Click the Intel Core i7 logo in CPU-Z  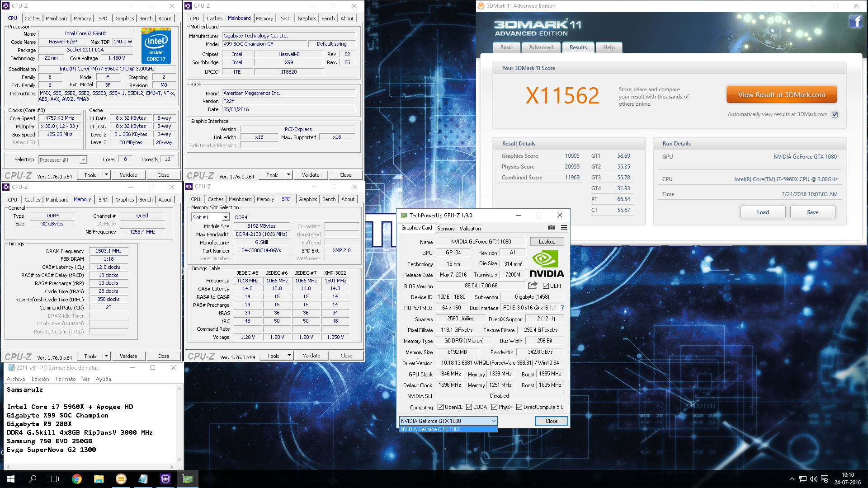[156, 46]
